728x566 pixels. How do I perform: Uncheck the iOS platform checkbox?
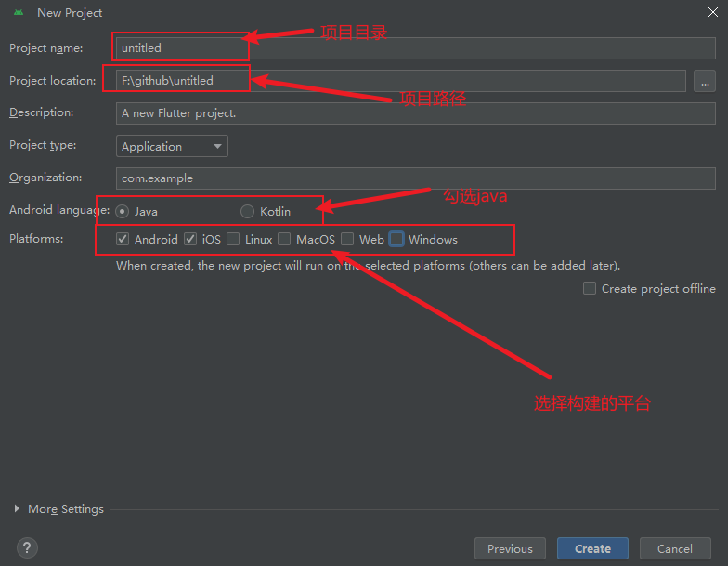point(190,239)
